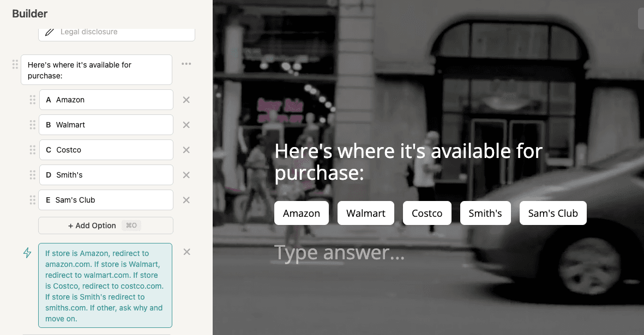Remove the Amazon option with its X icon
The image size is (644, 335).
186,100
